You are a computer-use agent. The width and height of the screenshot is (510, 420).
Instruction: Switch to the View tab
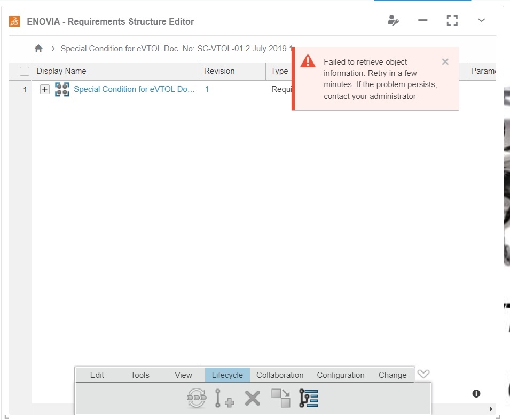click(183, 375)
